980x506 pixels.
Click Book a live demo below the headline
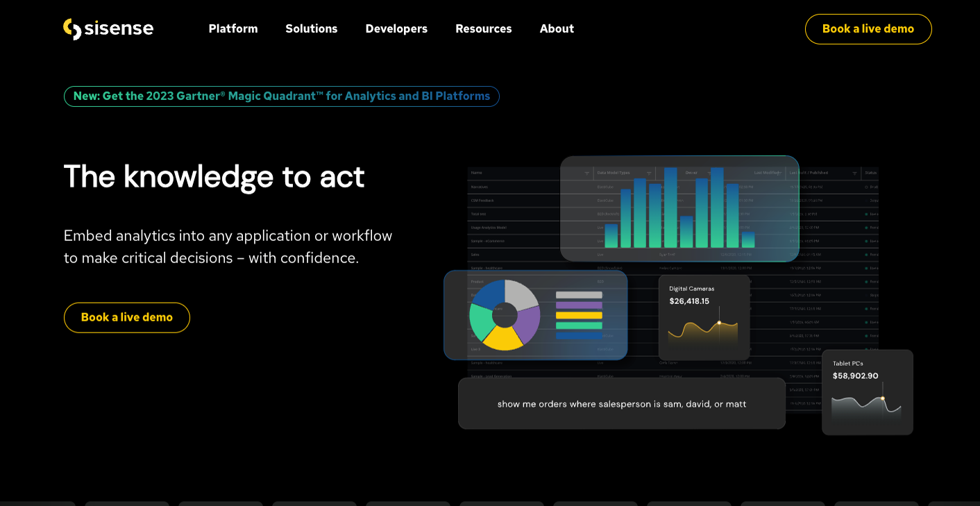click(x=127, y=317)
